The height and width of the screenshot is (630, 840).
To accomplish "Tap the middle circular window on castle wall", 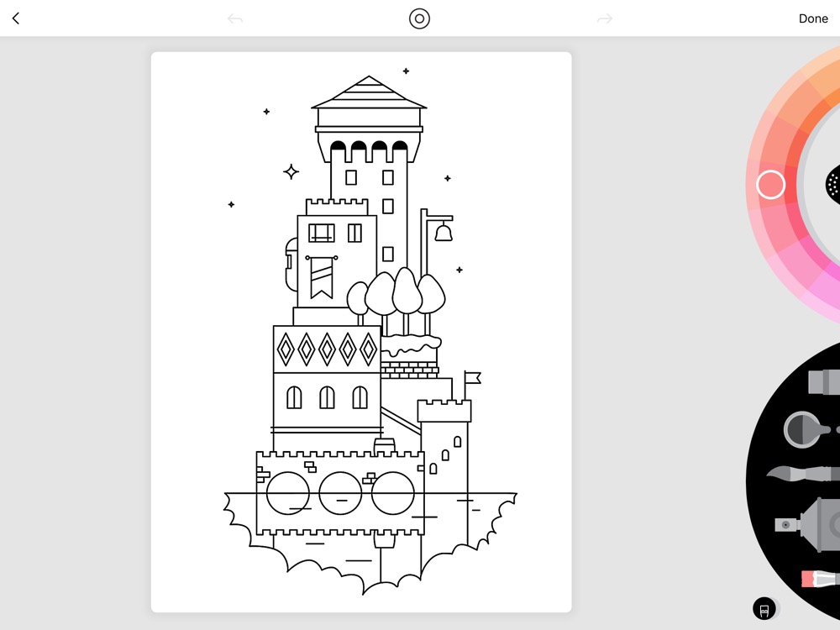I will [x=340, y=493].
